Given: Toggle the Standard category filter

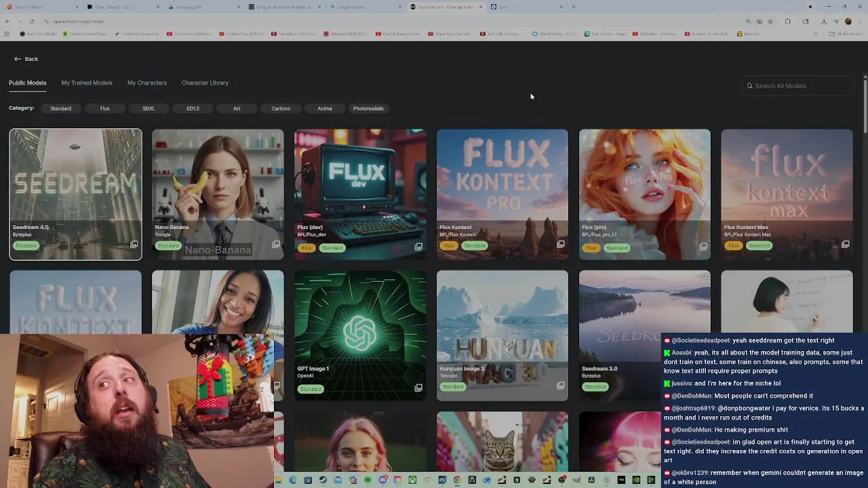Looking at the screenshot, I should click(60, 108).
